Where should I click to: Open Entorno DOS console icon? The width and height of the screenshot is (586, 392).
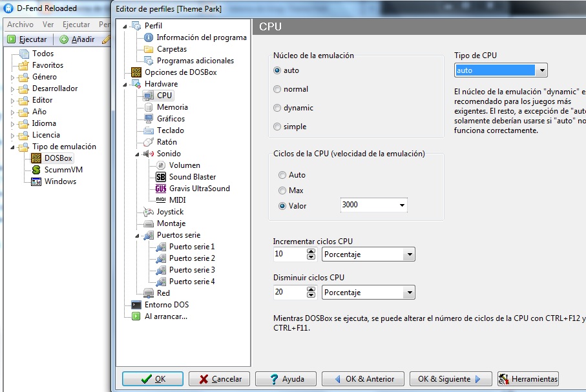point(136,305)
